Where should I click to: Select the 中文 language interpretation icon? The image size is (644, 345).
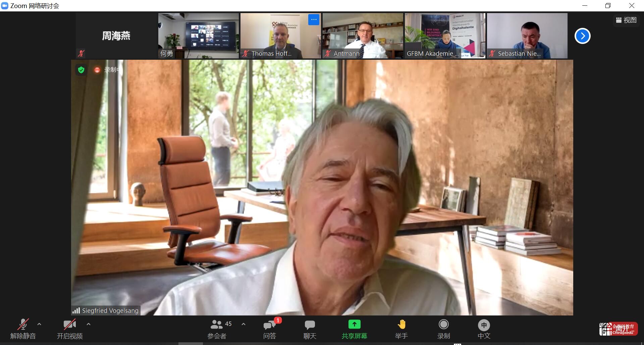pyautogui.click(x=484, y=325)
